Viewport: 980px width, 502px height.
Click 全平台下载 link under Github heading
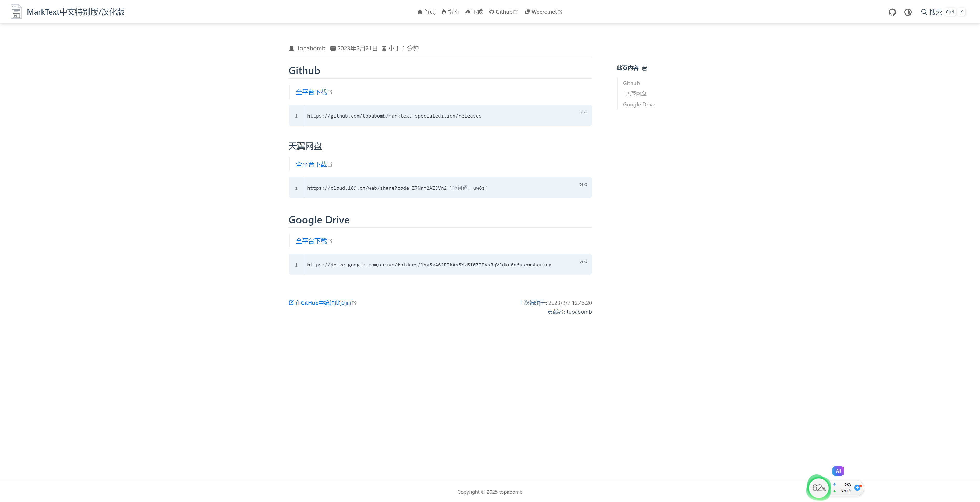[312, 92]
